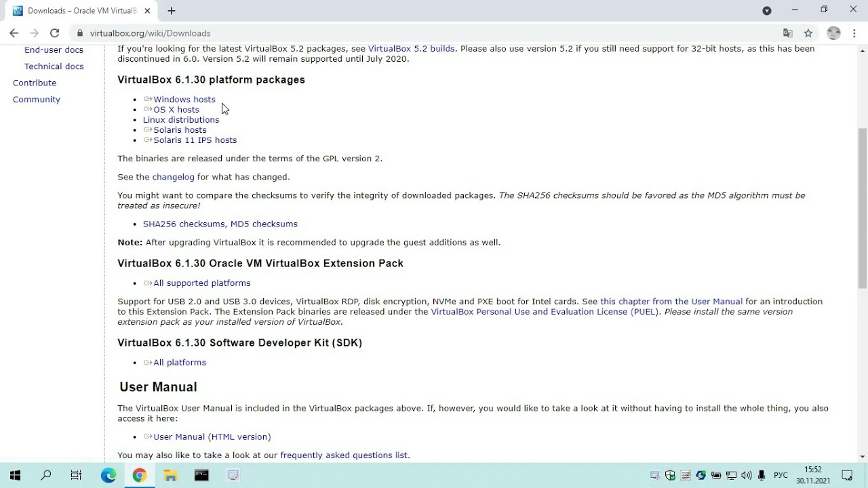Select the Downloads – Oracle VM VirtualBox tab

pyautogui.click(x=82, y=11)
